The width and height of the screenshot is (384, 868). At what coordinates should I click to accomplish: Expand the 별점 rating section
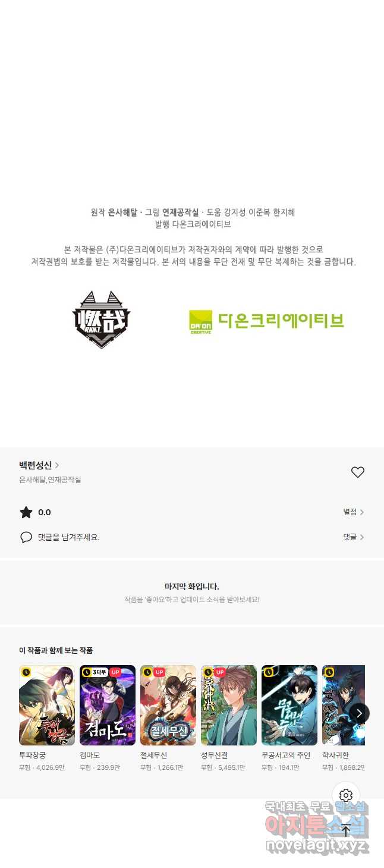click(354, 512)
